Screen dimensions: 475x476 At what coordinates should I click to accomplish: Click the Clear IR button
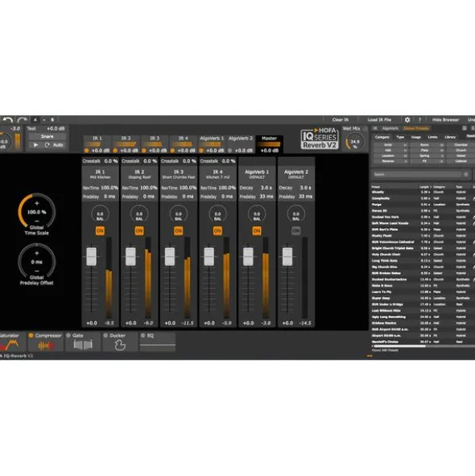[341, 120]
